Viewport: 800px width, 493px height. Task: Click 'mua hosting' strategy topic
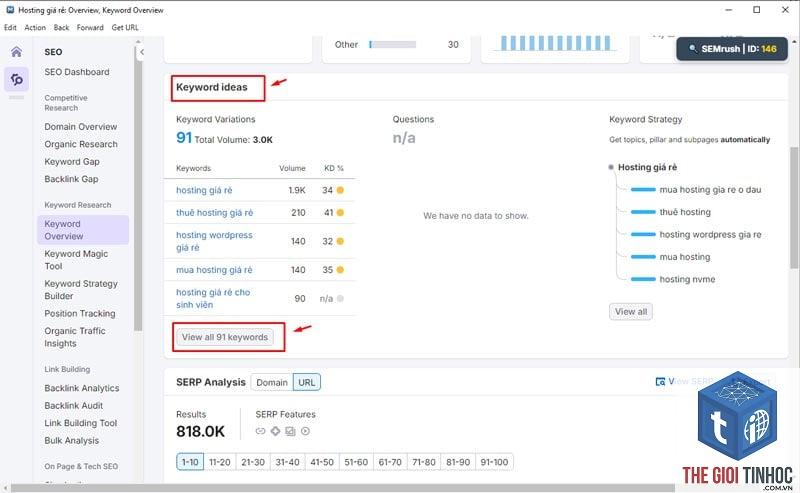(685, 257)
